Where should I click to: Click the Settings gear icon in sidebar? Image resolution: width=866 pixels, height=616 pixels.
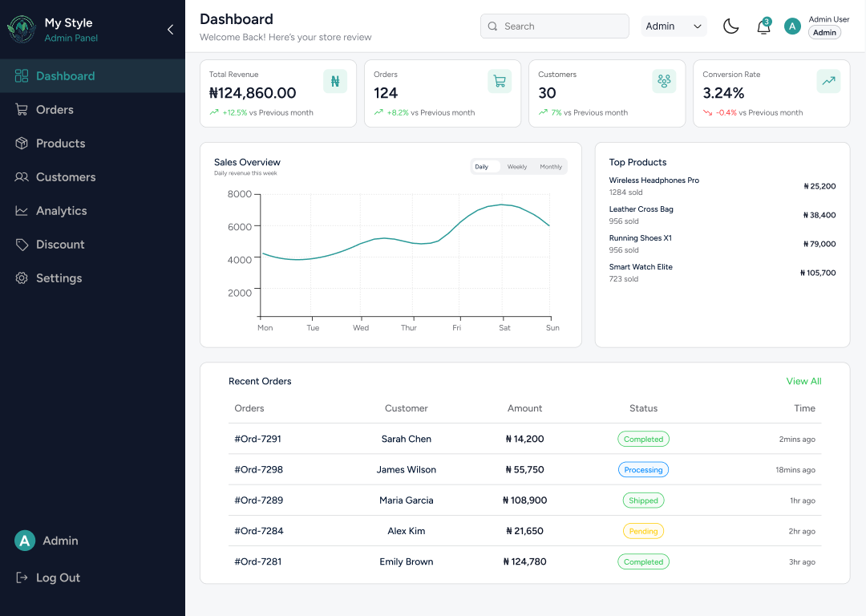click(22, 278)
